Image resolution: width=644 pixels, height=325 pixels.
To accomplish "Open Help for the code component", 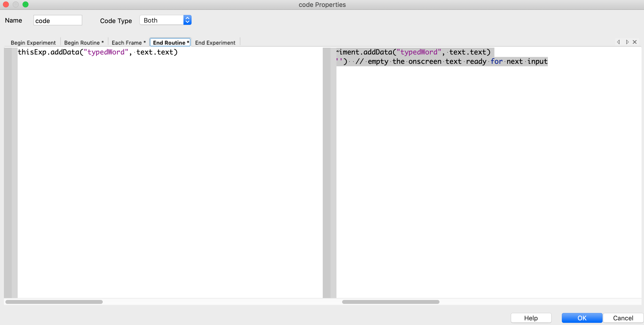I will pos(531,318).
